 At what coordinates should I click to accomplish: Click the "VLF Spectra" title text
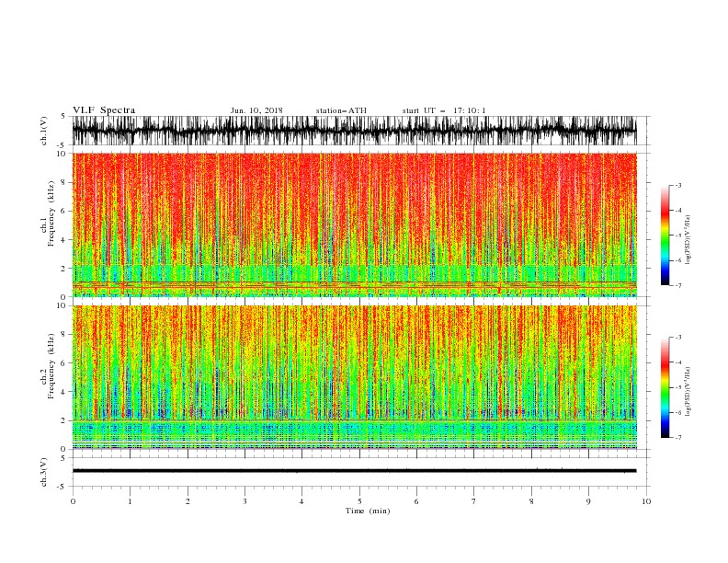tap(104, 110)
